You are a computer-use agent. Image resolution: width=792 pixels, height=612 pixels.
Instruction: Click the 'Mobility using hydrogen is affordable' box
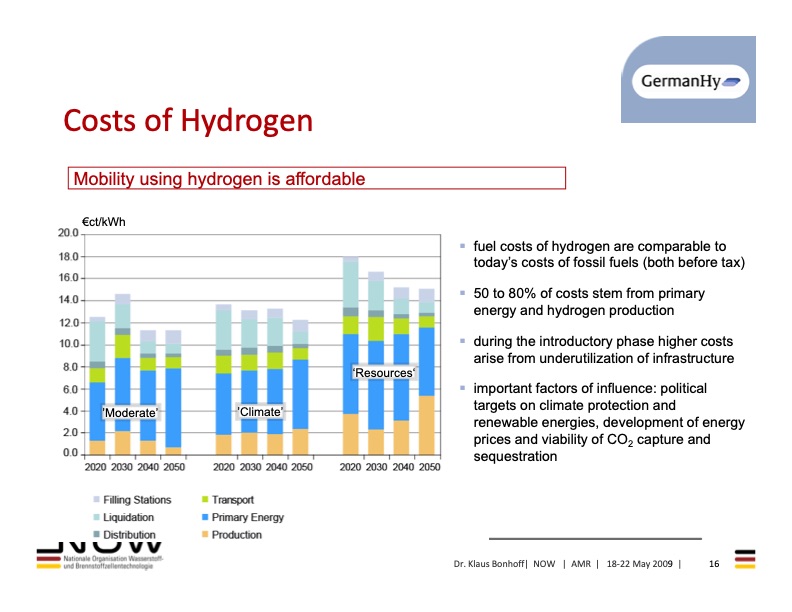[x=317, y=178]
